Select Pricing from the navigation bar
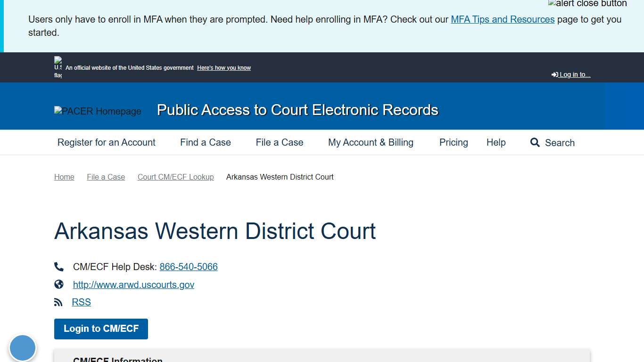The height and width of the screenshot is (362, 644). 453,142
